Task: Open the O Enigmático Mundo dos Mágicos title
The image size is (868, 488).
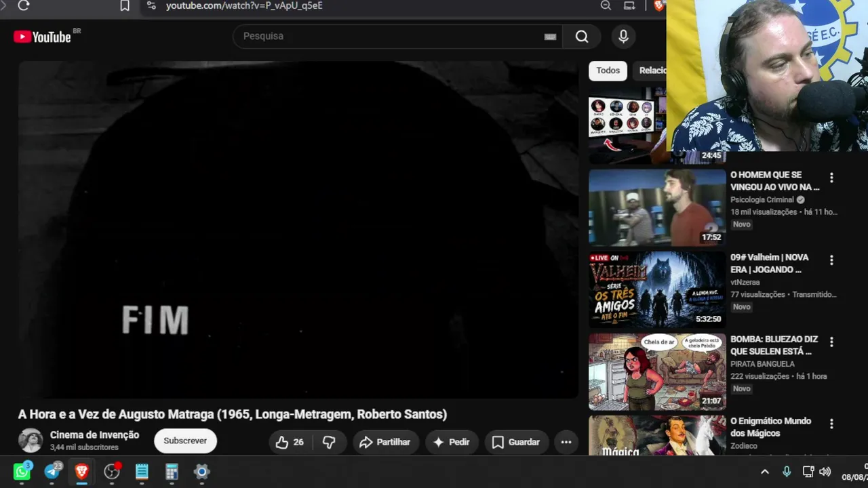Action: tap(771, 427)
